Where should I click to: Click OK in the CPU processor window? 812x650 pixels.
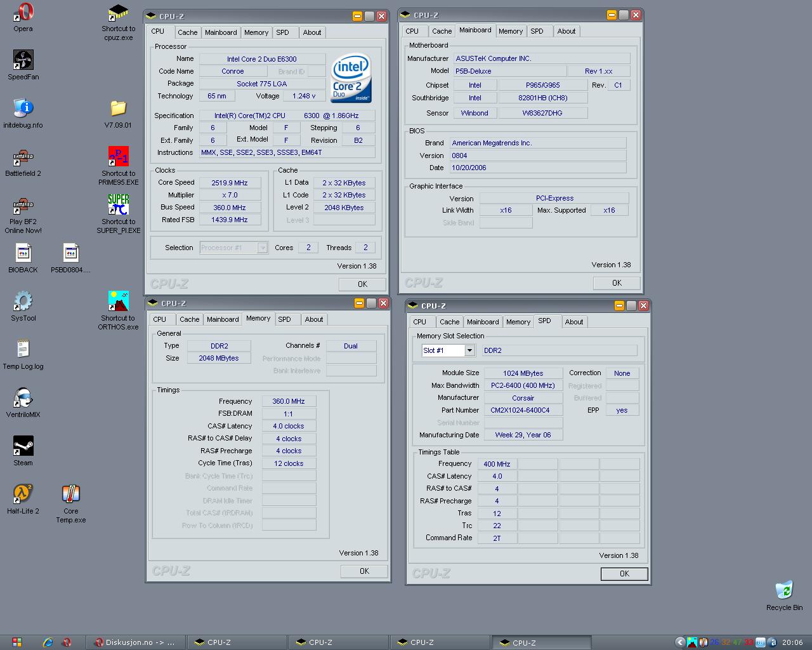[x=362, y=284]
